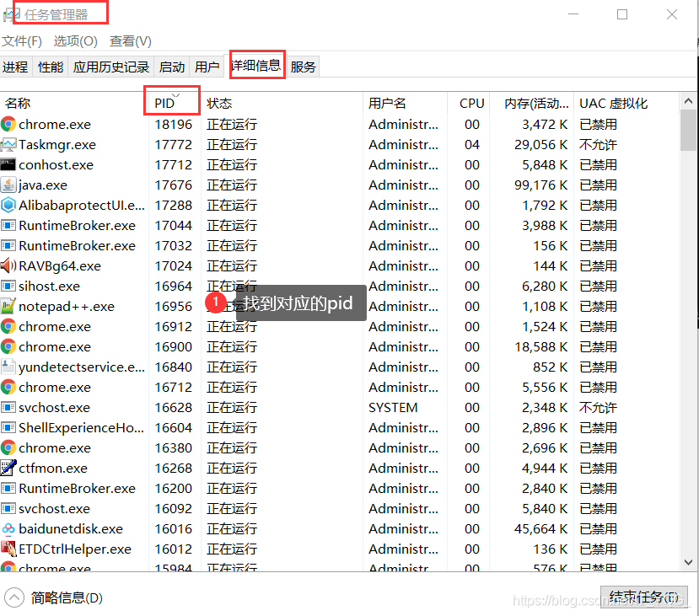Image resolution: width=699 pixels, height=616 pixels.
Task: Click the vertical scrollbar thumb
Action: coord(688,130)
